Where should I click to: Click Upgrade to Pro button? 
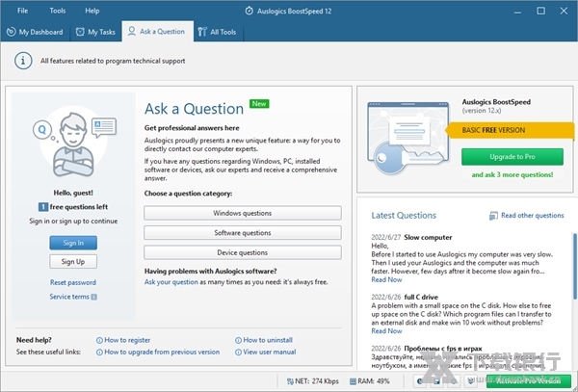click(x=512, y=156)
